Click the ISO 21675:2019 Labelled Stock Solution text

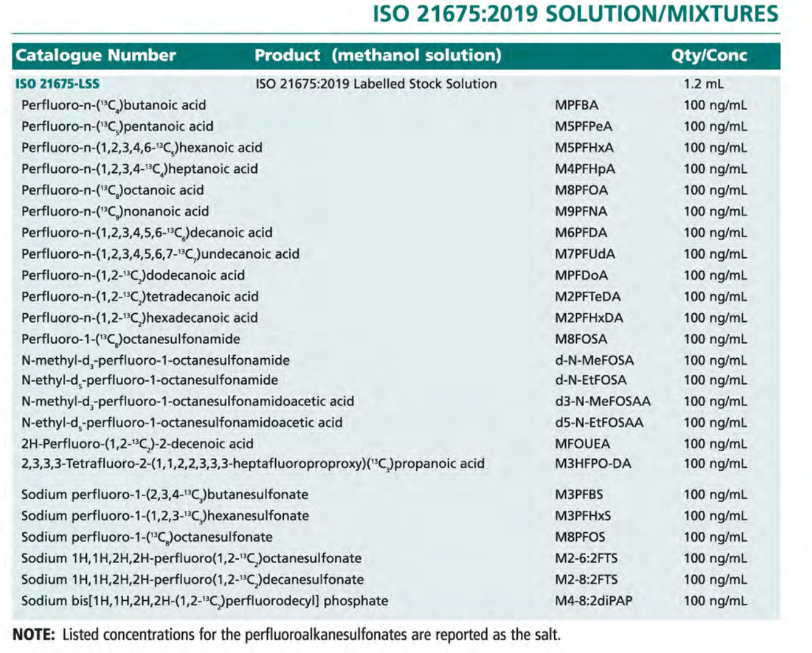(x=376, y=84)
